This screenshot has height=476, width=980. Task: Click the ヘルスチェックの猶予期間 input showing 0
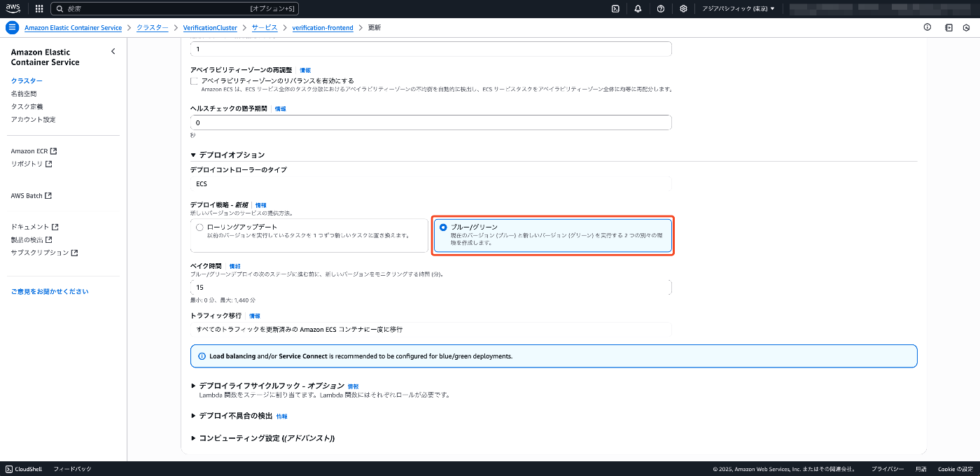click(x=430, y=122)
